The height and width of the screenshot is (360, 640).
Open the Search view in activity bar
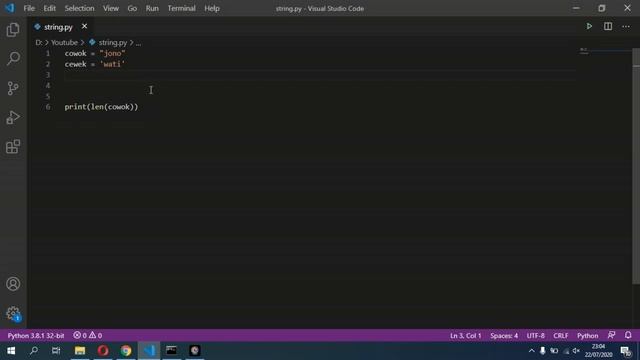point(13,59)
